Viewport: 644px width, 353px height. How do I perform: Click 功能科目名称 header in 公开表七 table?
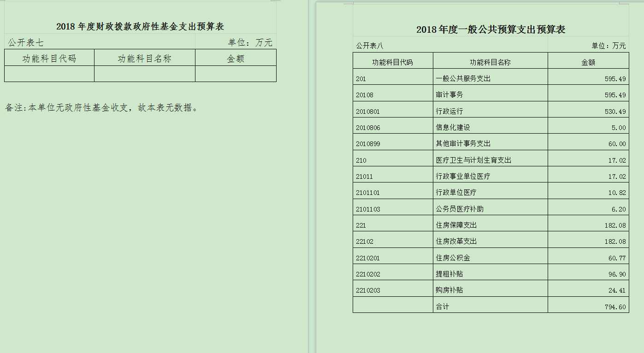click(145, 59)
